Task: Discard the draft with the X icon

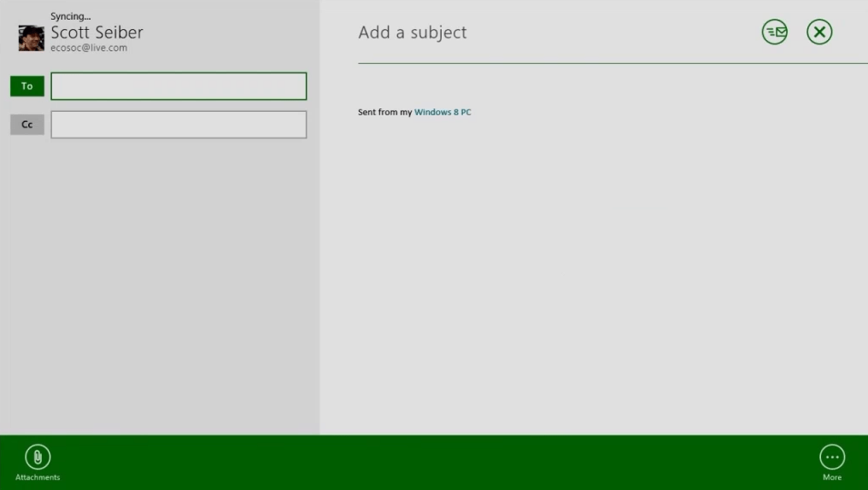Action: tap(819, 32)
